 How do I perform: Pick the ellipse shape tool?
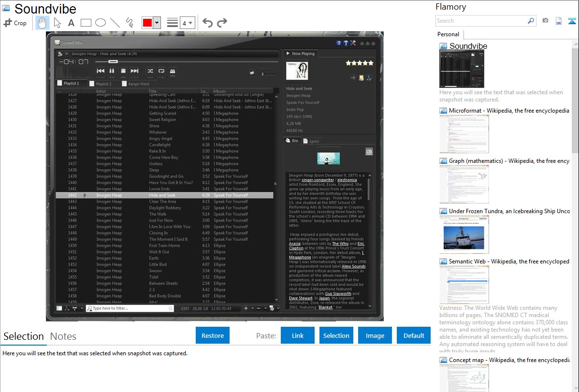click(x=100, y=23)
